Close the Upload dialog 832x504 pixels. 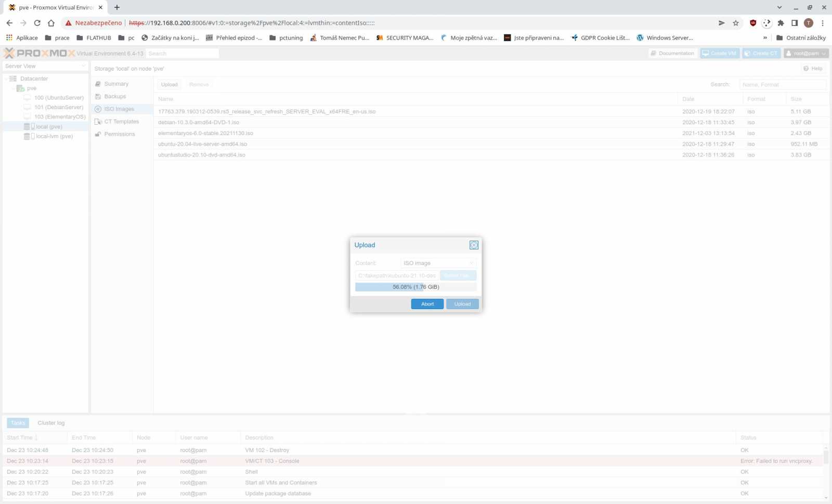coord(474,245)
